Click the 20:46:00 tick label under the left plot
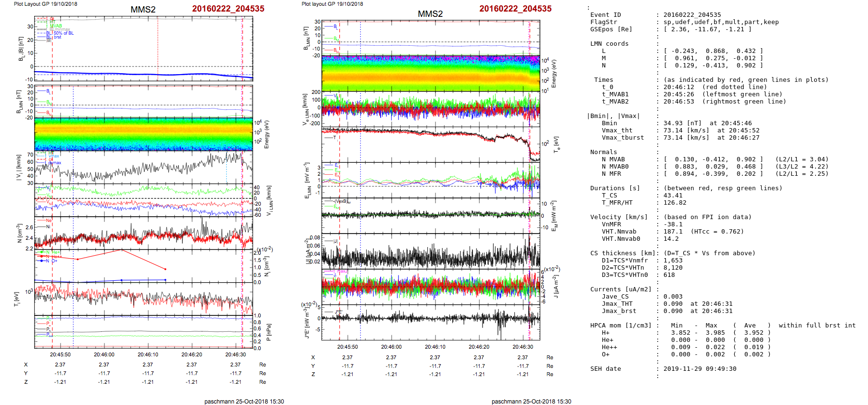 (104, 354)
